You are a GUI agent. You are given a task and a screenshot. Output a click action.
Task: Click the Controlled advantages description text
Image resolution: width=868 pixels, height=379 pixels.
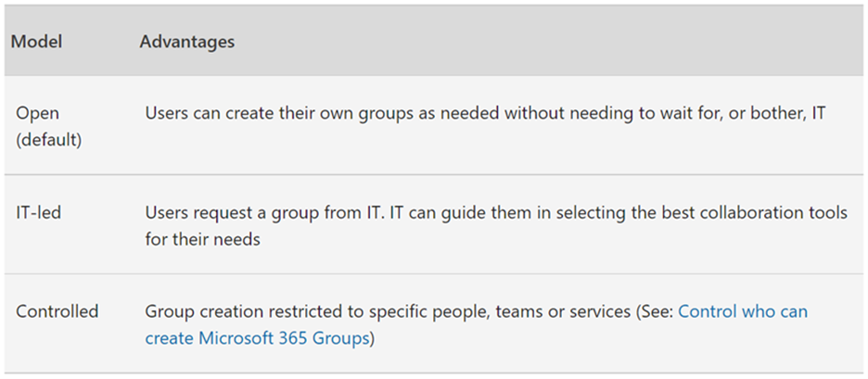tap(477, 324)
